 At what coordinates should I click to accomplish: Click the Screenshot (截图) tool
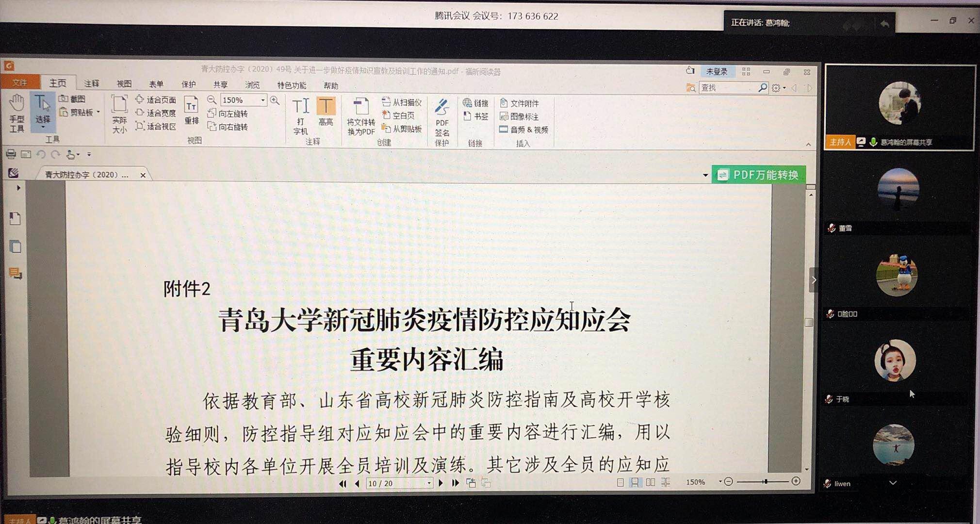tap(72, 98)
